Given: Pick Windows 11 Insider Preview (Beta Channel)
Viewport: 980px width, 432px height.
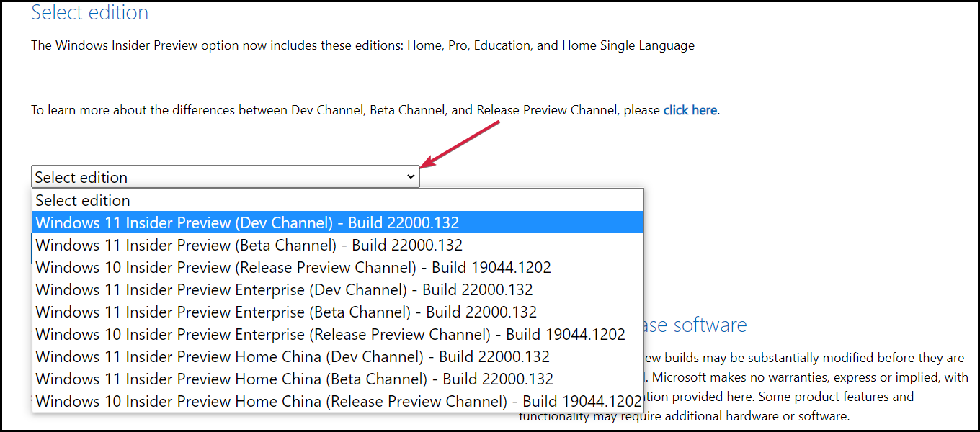Looking at the screenshot, I should [x=249, y=245].
